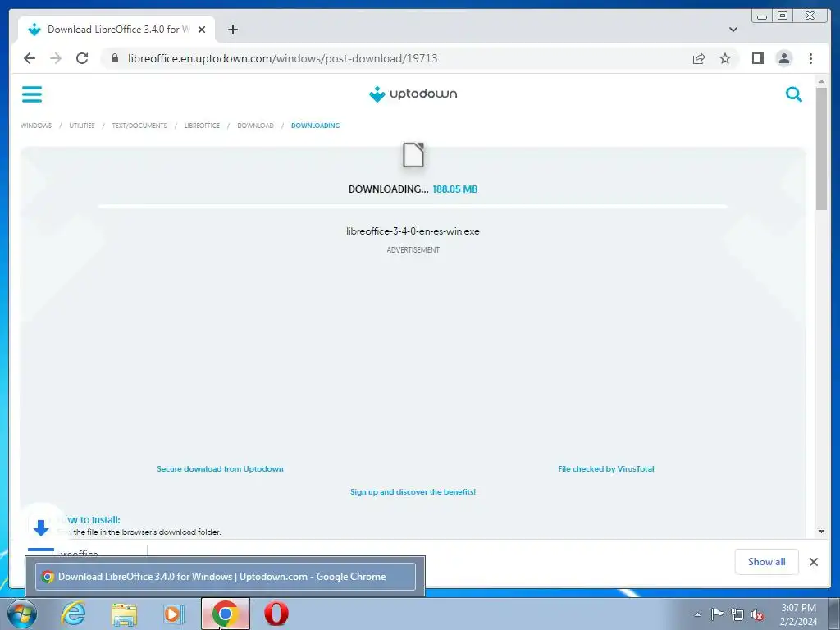Click the browser forward arrow

coord(56,58)
